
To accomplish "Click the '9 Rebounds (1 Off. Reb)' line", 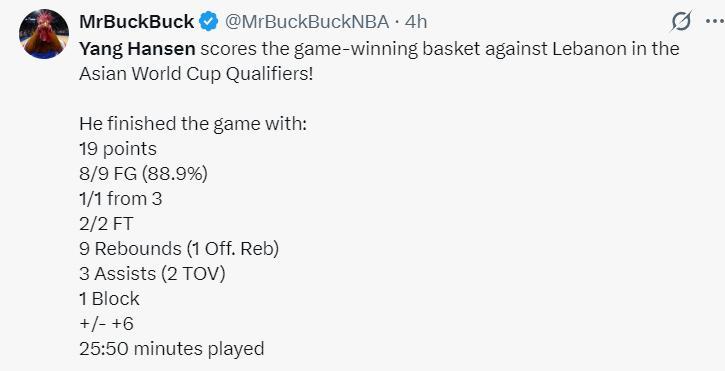I will point(179,249).
